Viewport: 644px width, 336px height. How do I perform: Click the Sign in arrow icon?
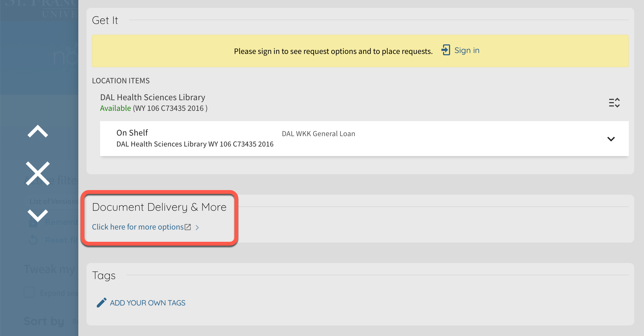446,50
